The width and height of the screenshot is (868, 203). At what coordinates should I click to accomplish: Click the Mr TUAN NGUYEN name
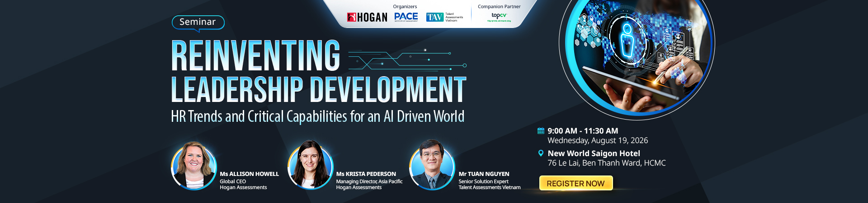(x=484, y=174)
